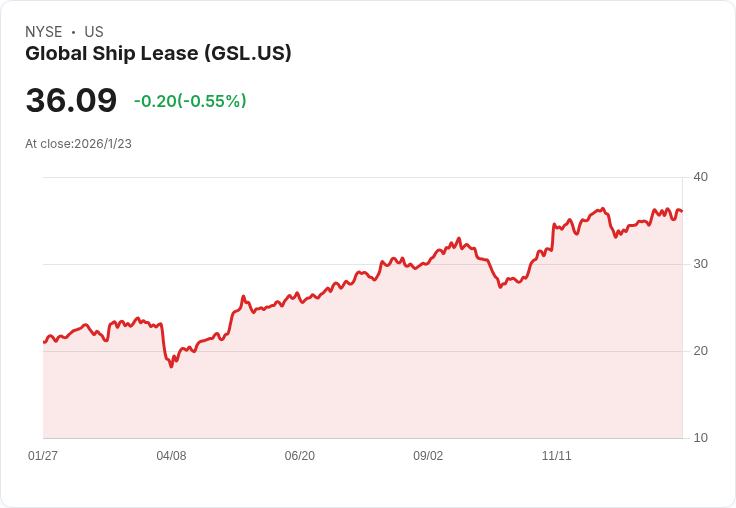
Task: Click the rightmost end of the price line
Action: click(x=682, y=211)
